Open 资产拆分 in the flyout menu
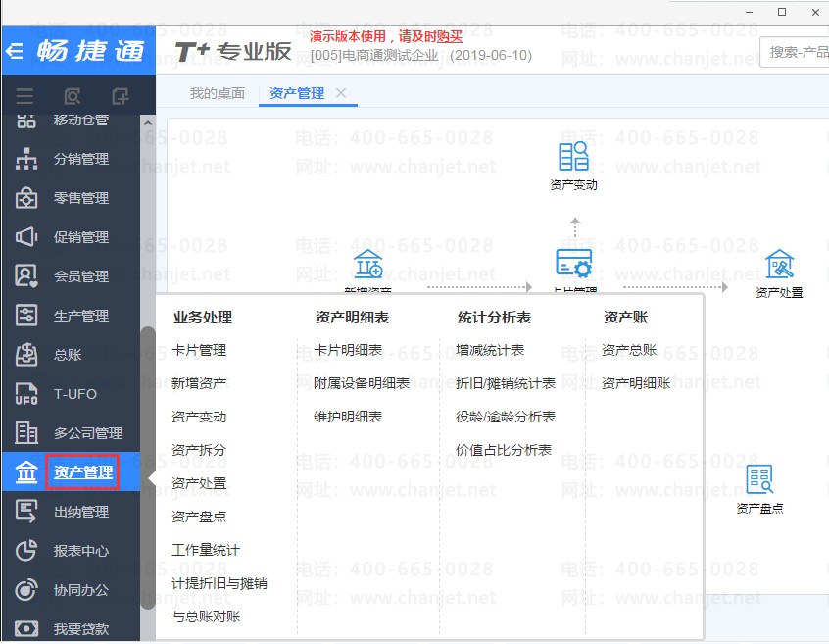Viewport: 829px width, 644px height. point(199,450)
